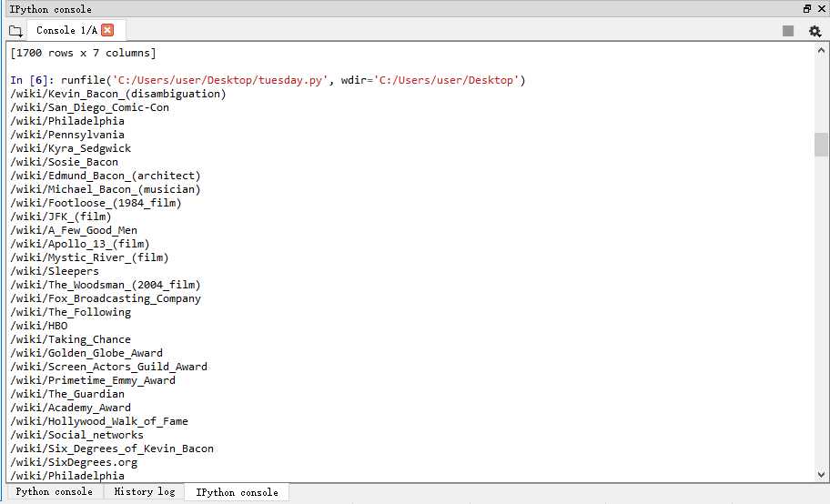Image resolution: width=830 pixels, height=504 pixels.
Task: Select the IPython console bottom tab
Action: click(237, 492)
